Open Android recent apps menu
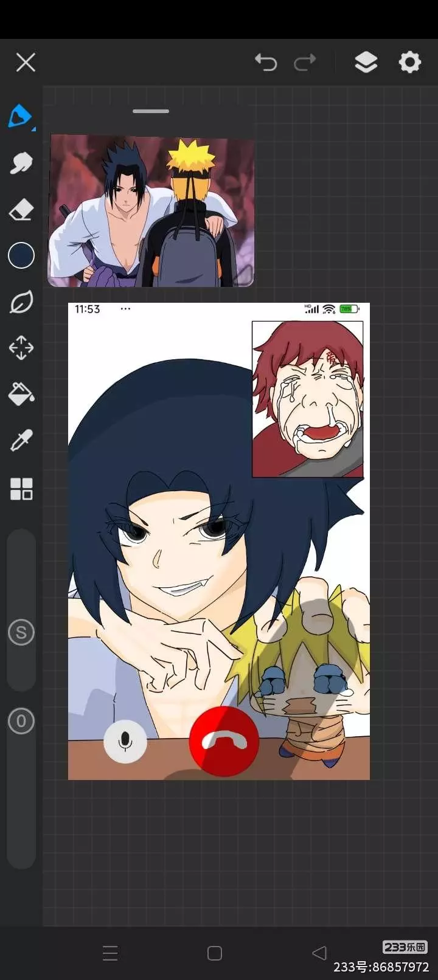 click(110, 953)
